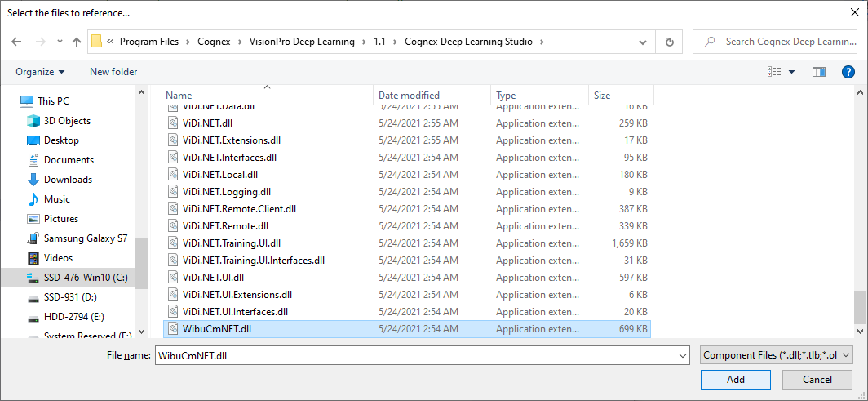
Task: Sort files by Size column header
Action: click(x=602, y=96)
